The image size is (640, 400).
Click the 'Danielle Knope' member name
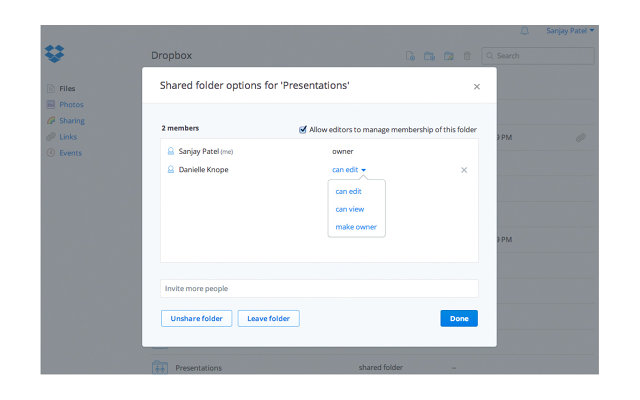pos(203,169)
